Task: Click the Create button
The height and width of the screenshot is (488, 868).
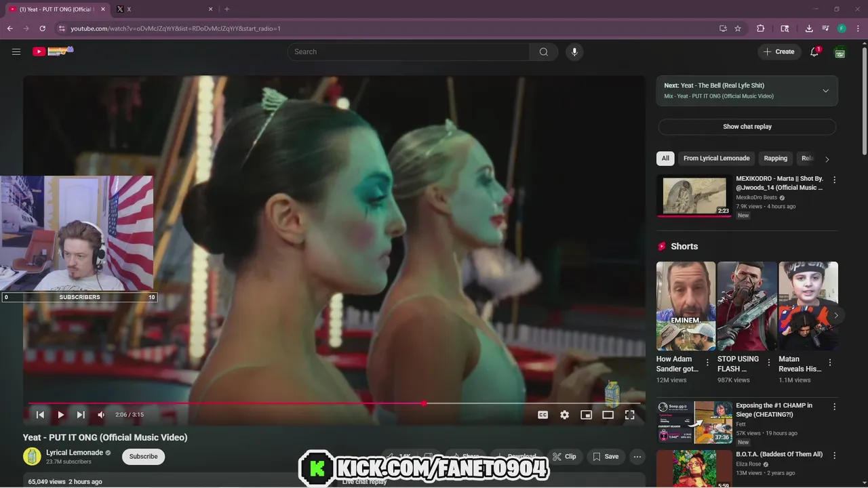Action: [x=778, y=52]
